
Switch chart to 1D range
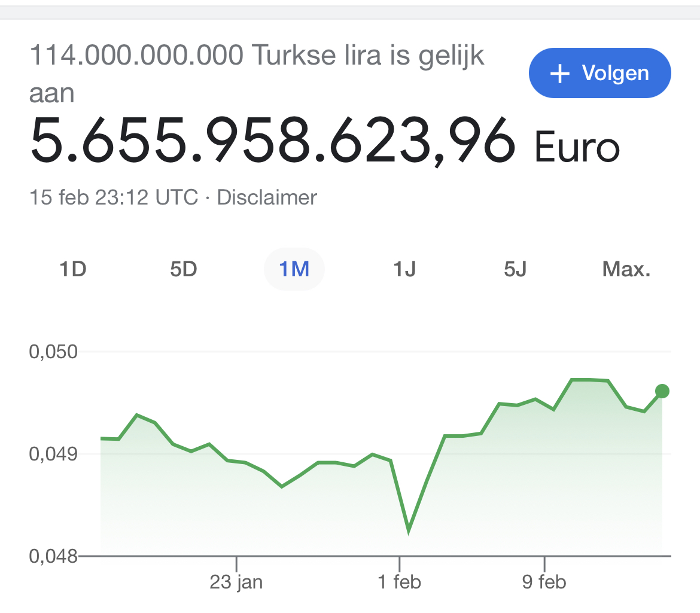click(x=73, y=269)
